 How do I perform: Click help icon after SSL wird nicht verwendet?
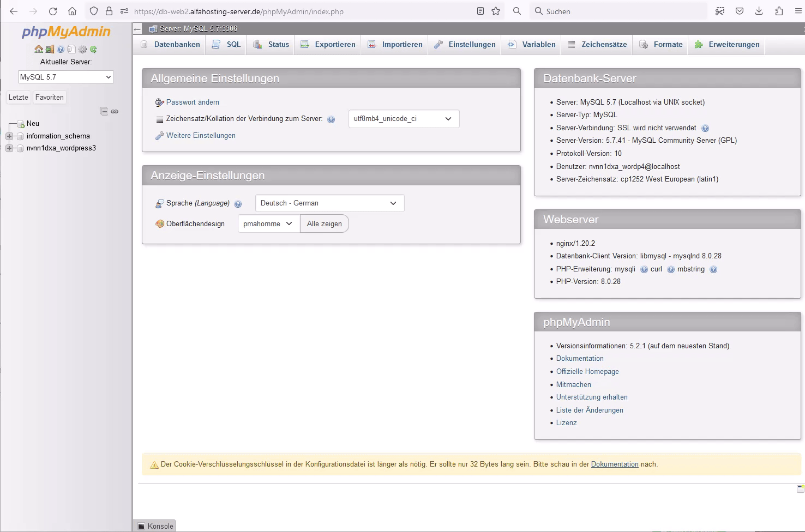(705, 129)
